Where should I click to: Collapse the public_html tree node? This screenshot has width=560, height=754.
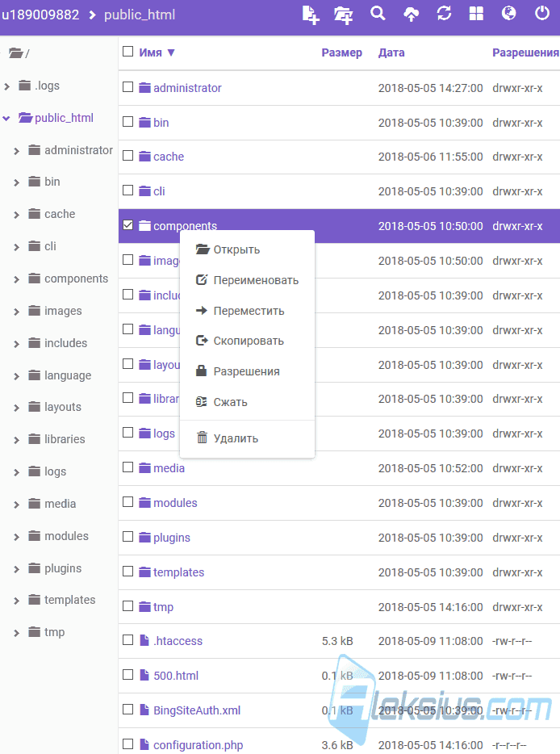click(6, 119)
